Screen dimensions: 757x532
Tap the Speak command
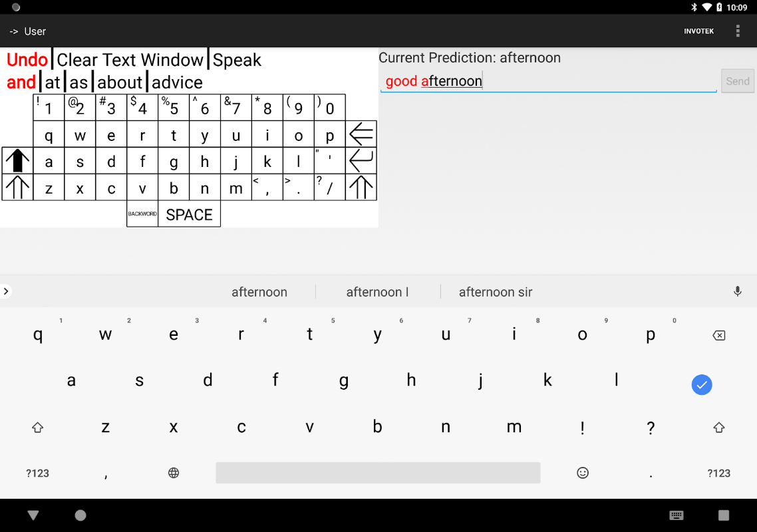coord(237,60)
